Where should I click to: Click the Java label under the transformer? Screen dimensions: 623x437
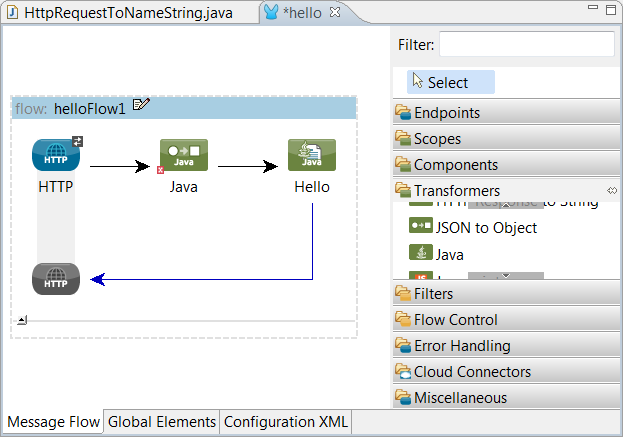(184, 187)
